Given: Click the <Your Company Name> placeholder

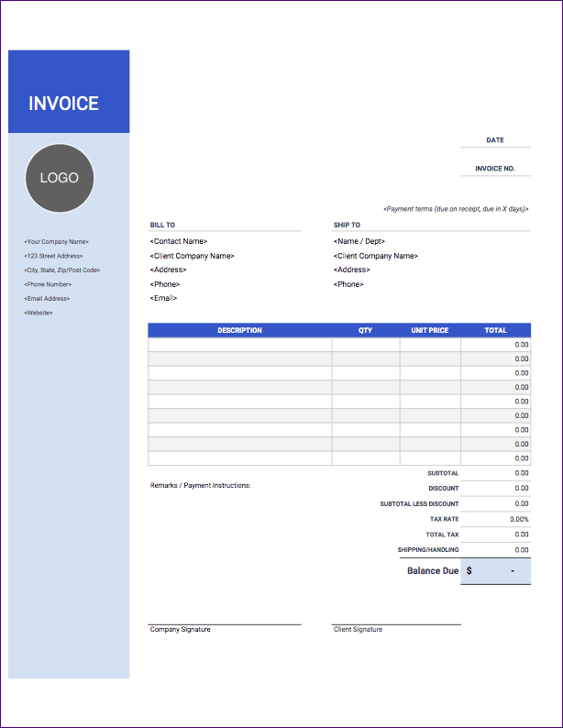Looking at the screenshot, I should (56, 241).
